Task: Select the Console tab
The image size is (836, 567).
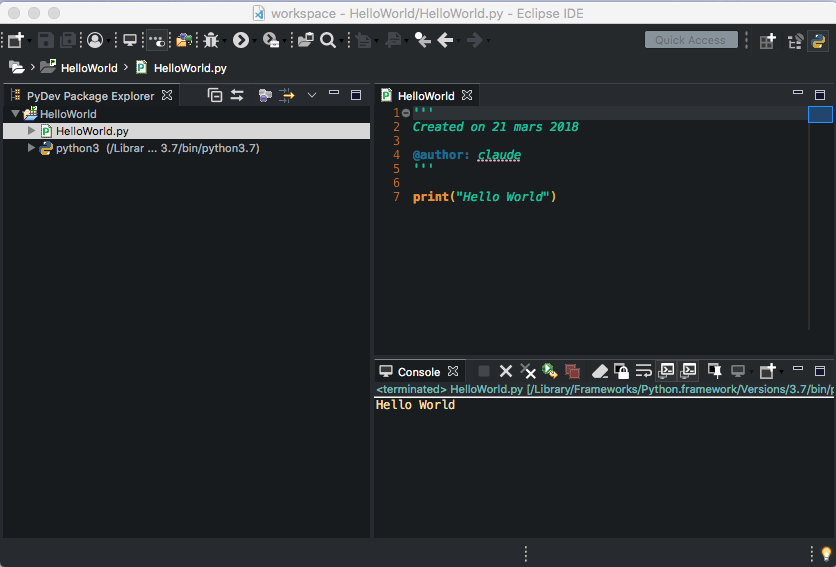Action: [x=418, y=372]
